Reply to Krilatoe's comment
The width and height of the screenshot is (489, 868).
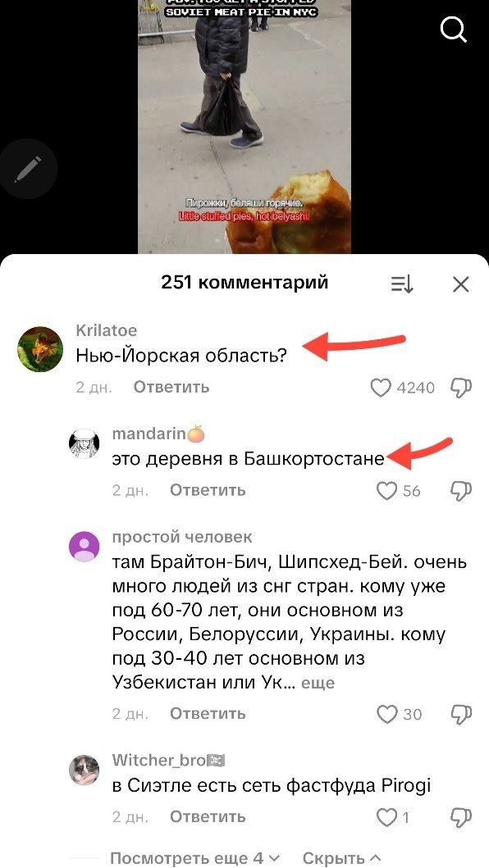pos(171,387)
